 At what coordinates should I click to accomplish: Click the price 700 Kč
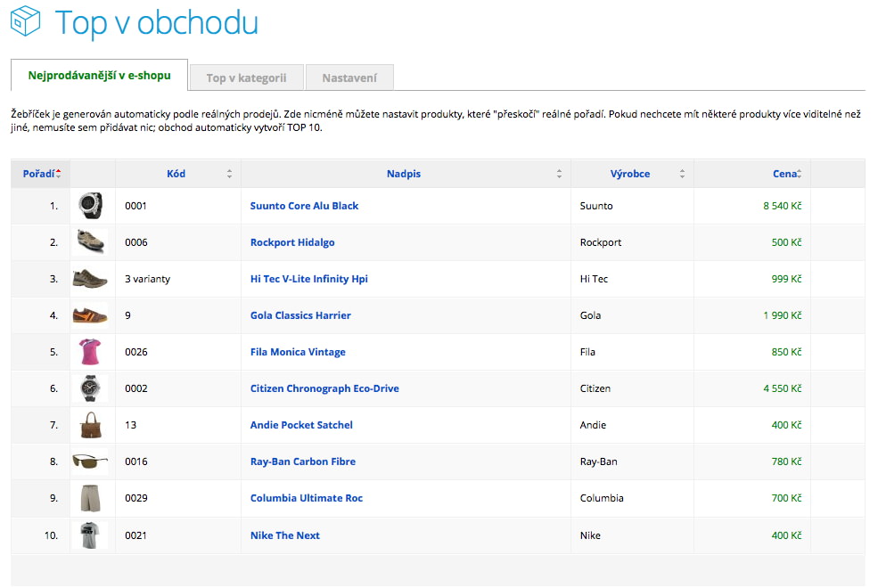click(786, 498)
